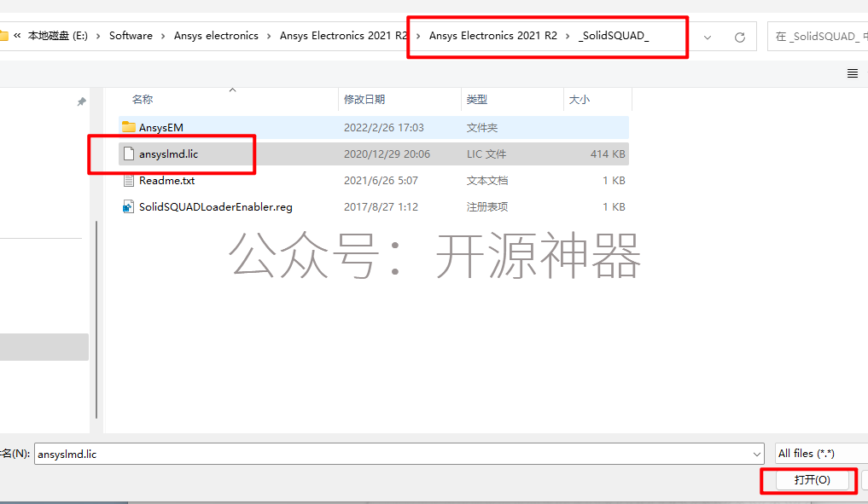Open the file name dropdown arrow
868x504 pixels.
tap(757, 455)
